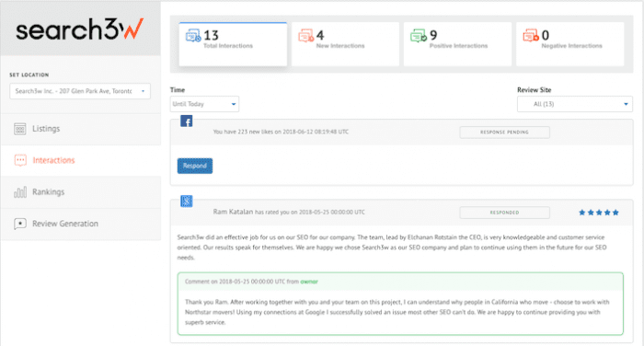Screen dimensions: 644x346
Task: Click the blue Respond button
Action: [x=195, y=166]
